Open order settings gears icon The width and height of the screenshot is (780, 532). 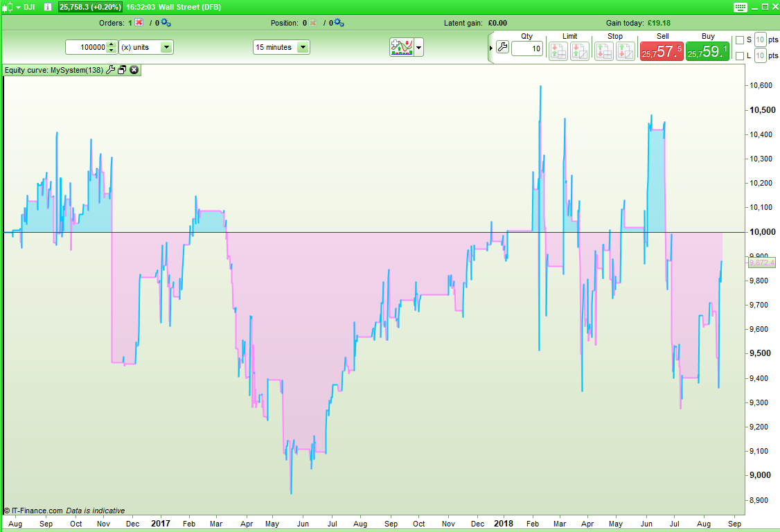pos(166,23)
